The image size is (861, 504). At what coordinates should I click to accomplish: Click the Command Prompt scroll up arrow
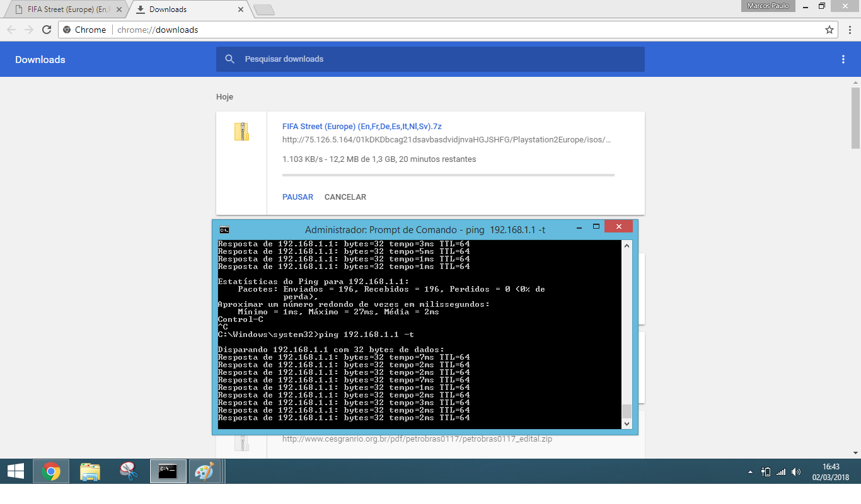tap(627, 246)
